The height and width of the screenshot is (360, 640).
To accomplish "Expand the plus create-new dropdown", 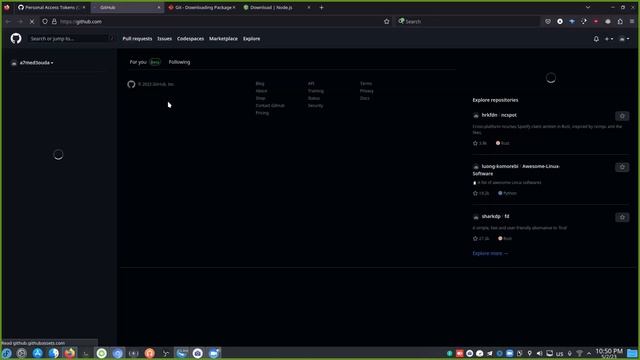I will pos(609,39).
